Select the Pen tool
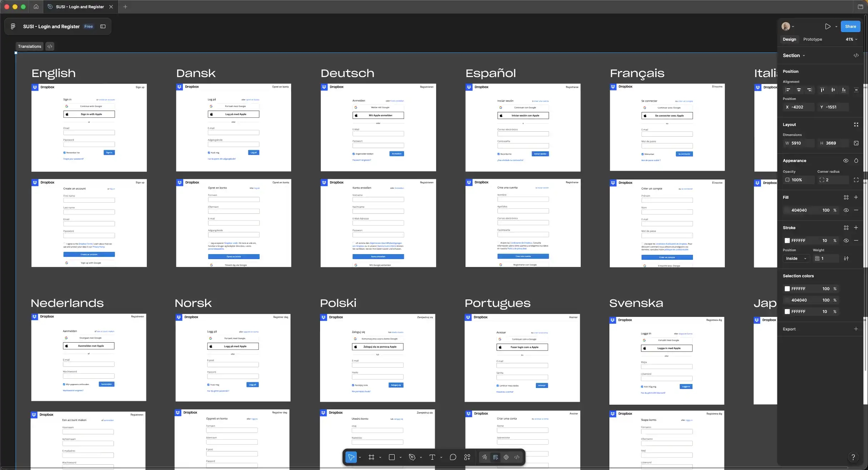Viewport: 868px width, 470px height. [412, 457]
